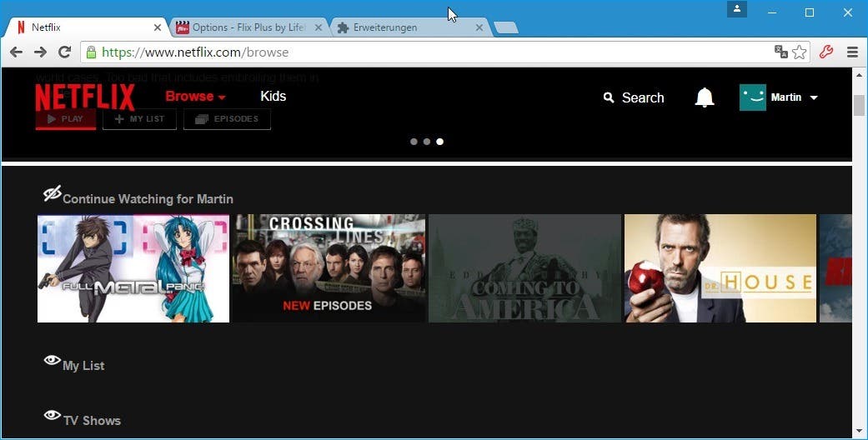Screen dimensions: 868x440
Task: Toggle visibility of Continue Watching row
Action: 52,193
